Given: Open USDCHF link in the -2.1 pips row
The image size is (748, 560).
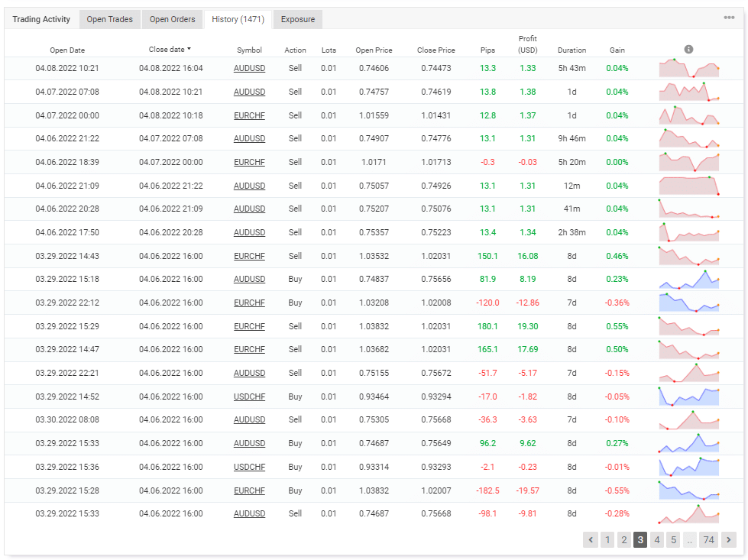Looking at the screenshot, I should pos(250,467).
